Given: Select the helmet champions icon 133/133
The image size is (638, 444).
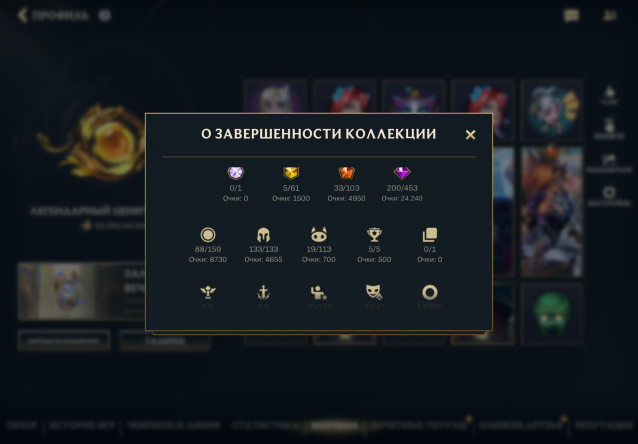Looking at the screenshot, I should [263, 235].
